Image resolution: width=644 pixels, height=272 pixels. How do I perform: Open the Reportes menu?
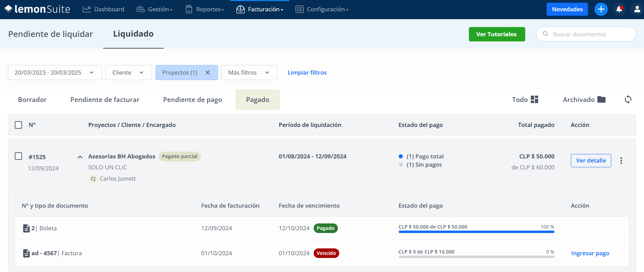[x=205, y=9]
